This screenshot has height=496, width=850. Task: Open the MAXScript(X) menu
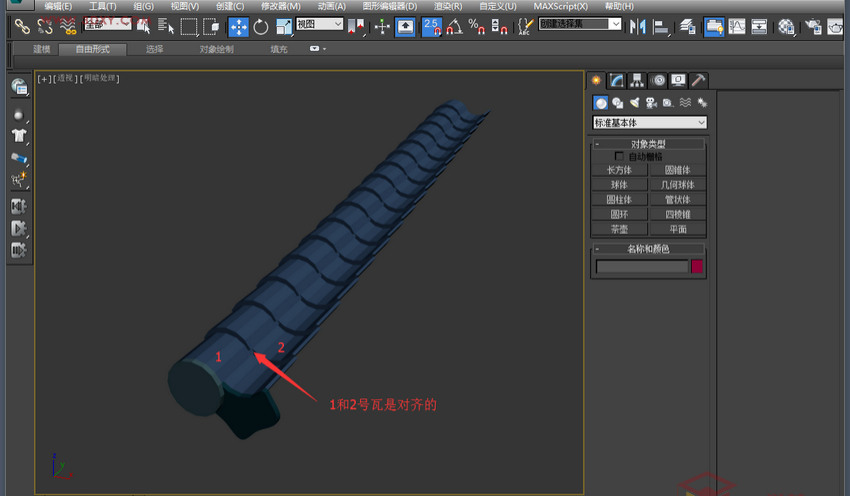pyautogui.click(x=560, y=6)
